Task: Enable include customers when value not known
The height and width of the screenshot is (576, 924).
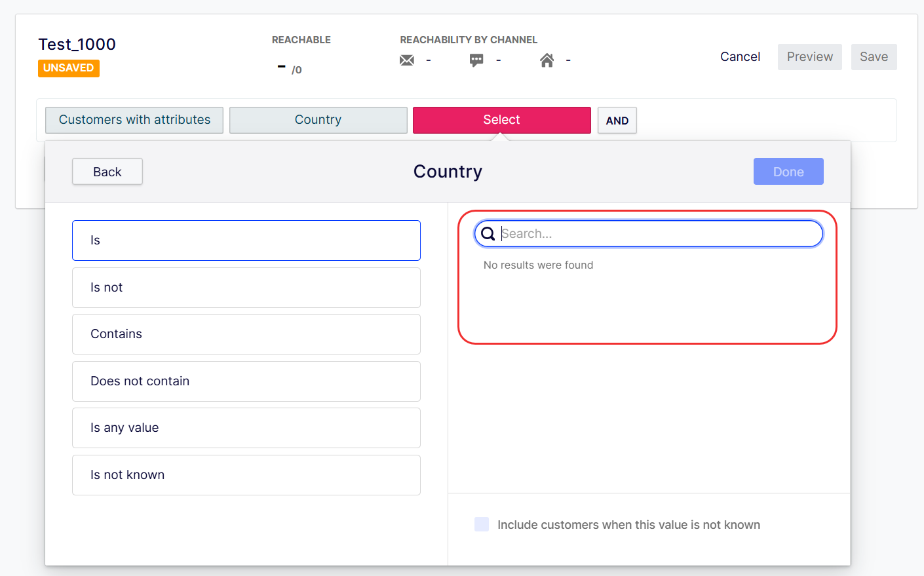Action: pyautogui.click(x=482, y=524)
